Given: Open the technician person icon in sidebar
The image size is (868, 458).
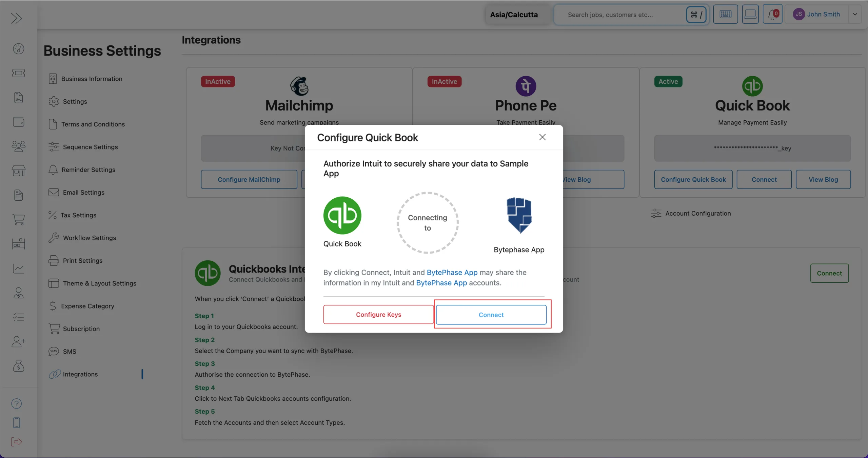Looking at the screenshot, I should [x=18, y=293].
